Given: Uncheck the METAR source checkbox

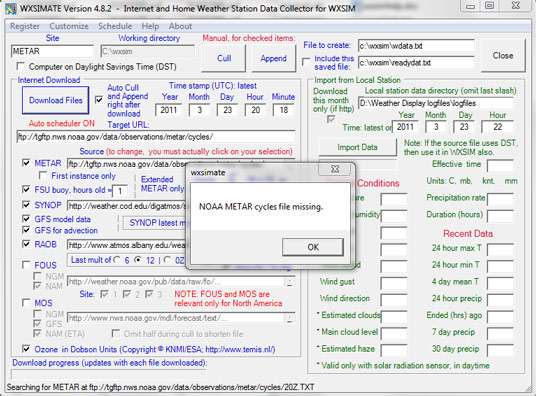Looking at the screenshot, I should click(x=26, y=163).
